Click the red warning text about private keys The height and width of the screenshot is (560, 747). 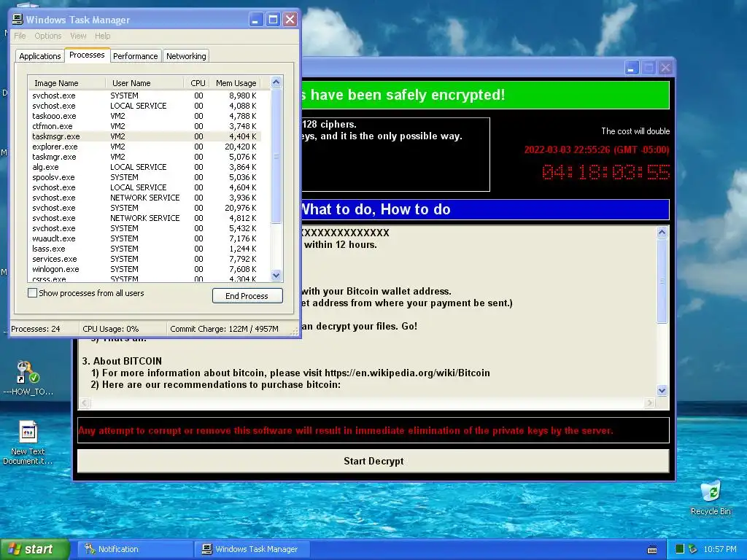click(x=345, y=430)
